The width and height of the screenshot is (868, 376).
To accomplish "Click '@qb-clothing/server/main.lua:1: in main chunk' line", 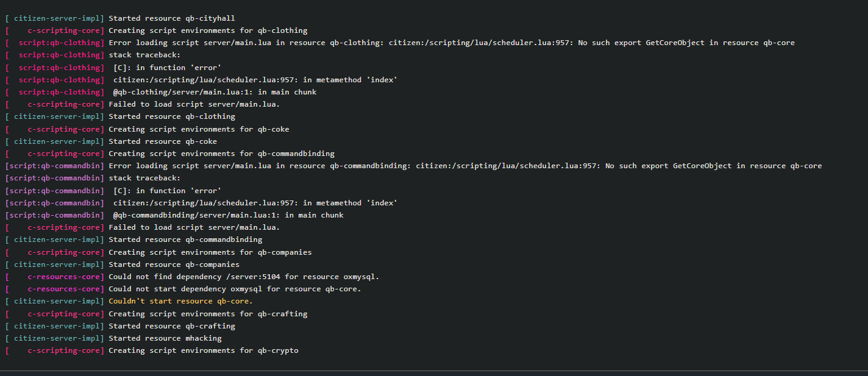I will coord(161,92).
